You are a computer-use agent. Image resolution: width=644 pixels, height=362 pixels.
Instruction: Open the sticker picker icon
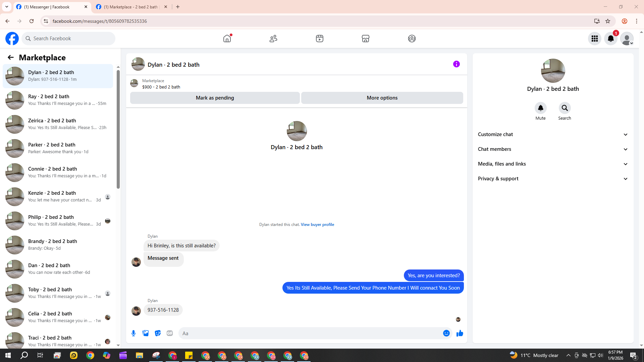158,333
